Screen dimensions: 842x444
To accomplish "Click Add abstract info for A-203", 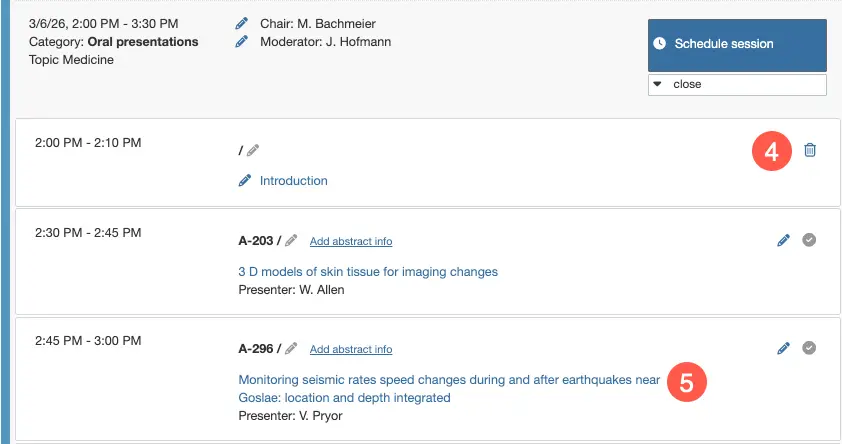I will coord(350,241).
